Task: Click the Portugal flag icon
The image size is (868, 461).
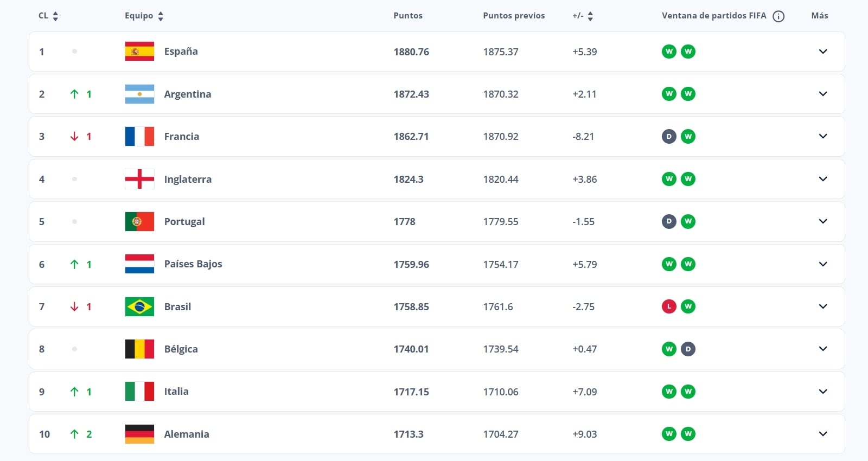Action: (139, 221)
